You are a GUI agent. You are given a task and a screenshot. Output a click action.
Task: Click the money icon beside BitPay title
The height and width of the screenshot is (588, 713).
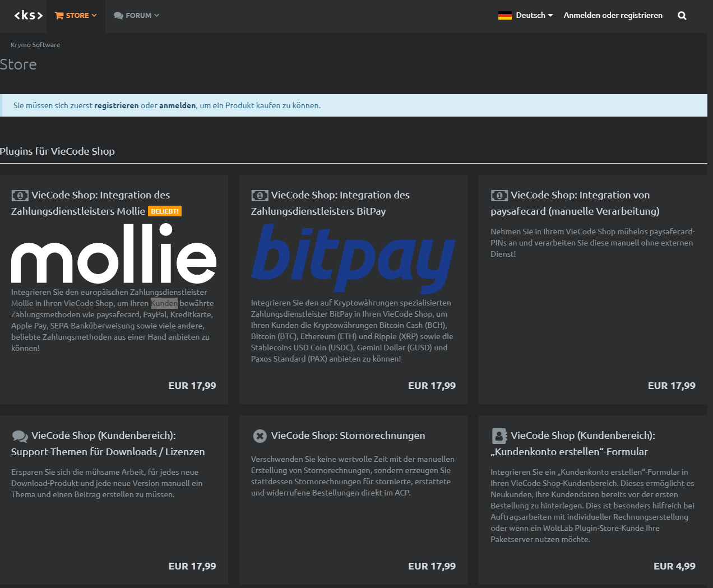coord(260,196)
